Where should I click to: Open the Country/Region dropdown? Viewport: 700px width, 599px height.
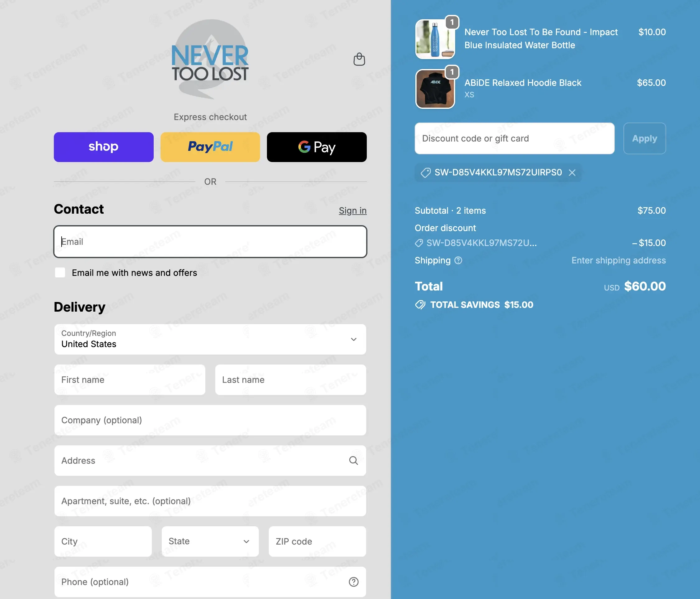coord(210,339)
